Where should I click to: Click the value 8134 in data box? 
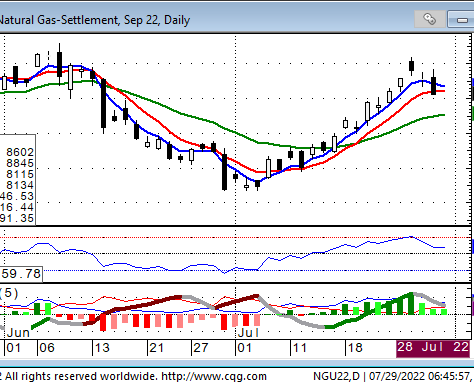coord(20,185)
